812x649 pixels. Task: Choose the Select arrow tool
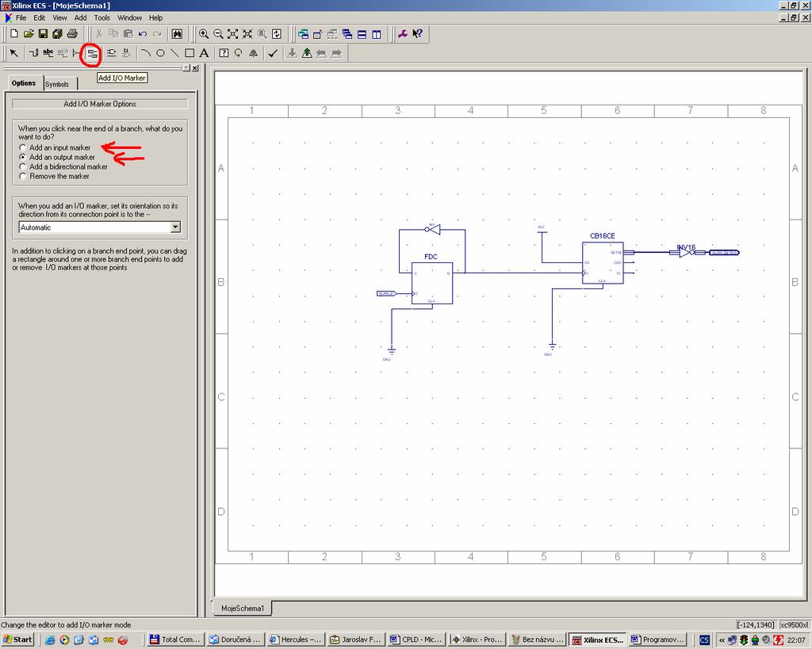[14, 53]
